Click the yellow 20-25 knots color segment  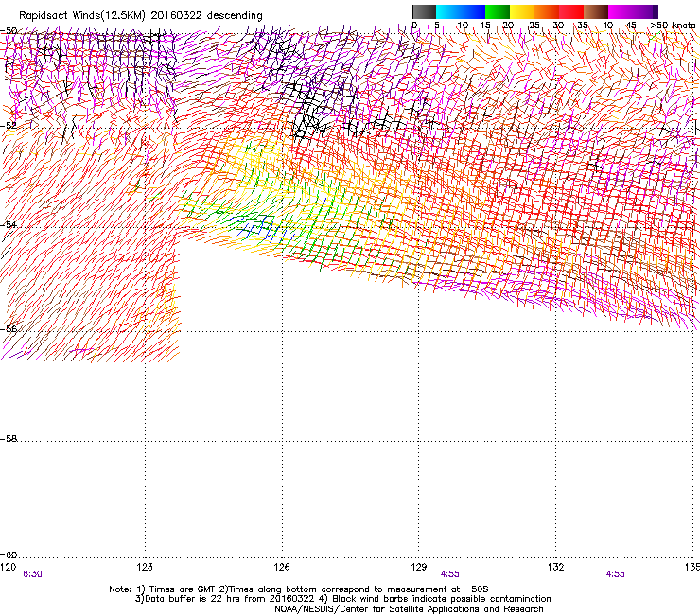click(522, 11)
